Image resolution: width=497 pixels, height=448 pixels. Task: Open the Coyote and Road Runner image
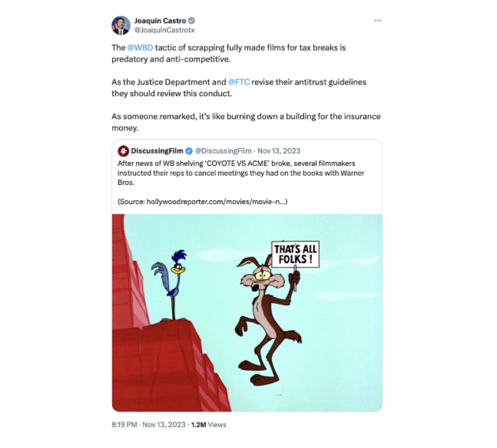247,313
